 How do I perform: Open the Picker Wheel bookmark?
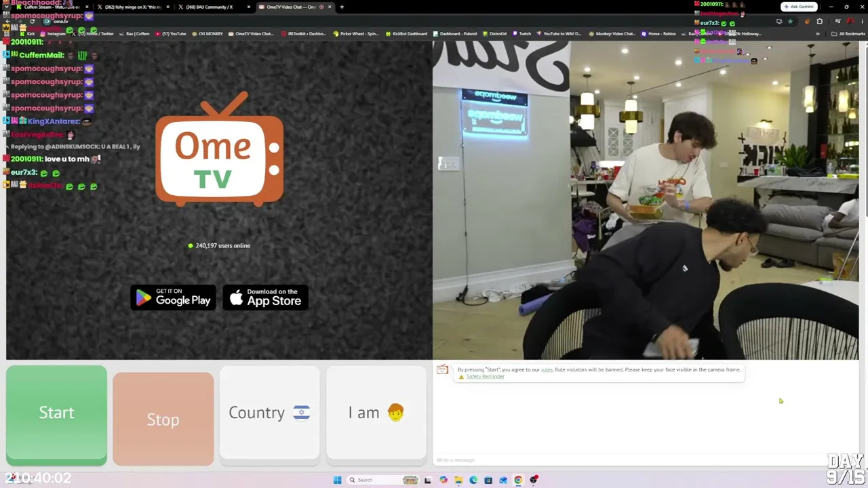pos(356,34)
